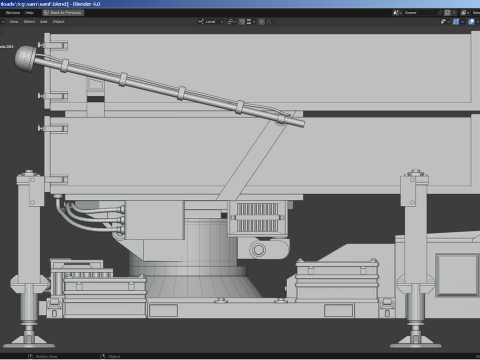Open the object visibility and selectability dropdown

click(445, 22)
